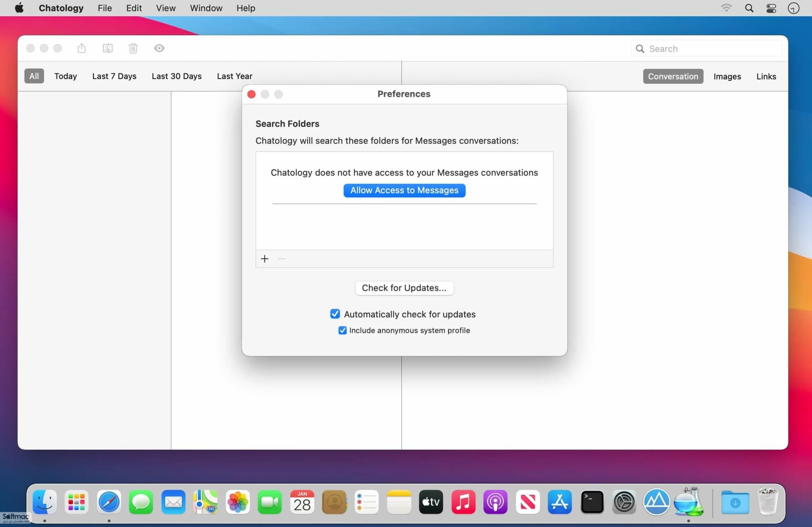This screenshot has height=527, width=812.
Task: Filter conversations to Last 7 Days
Action: coord(114,76)
